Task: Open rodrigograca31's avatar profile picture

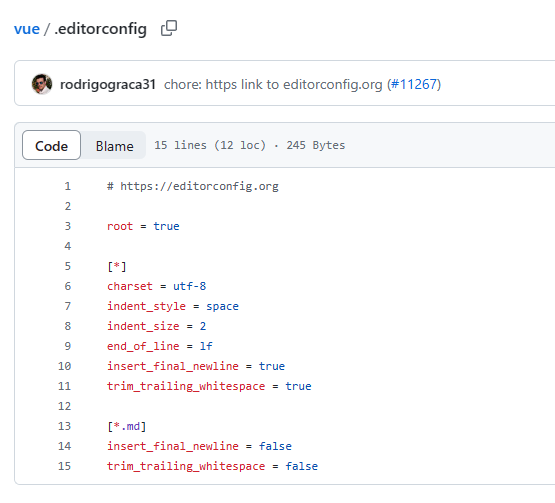Action: click(x=42, y=84)
